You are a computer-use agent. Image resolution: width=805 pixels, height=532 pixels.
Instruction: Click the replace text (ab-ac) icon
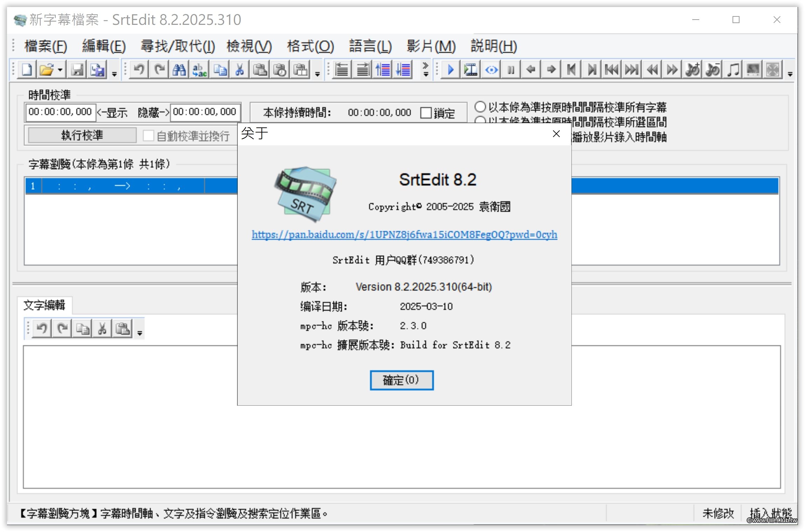tap(199, 70)
